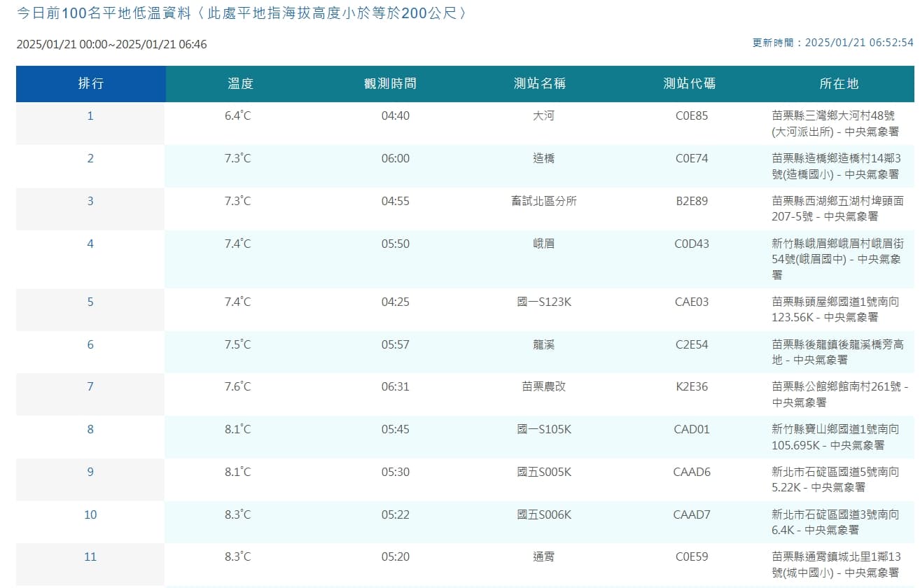The height and width of the screenshot is (588, 920).
Task: Click rank number 11
Action: [90, 557]
